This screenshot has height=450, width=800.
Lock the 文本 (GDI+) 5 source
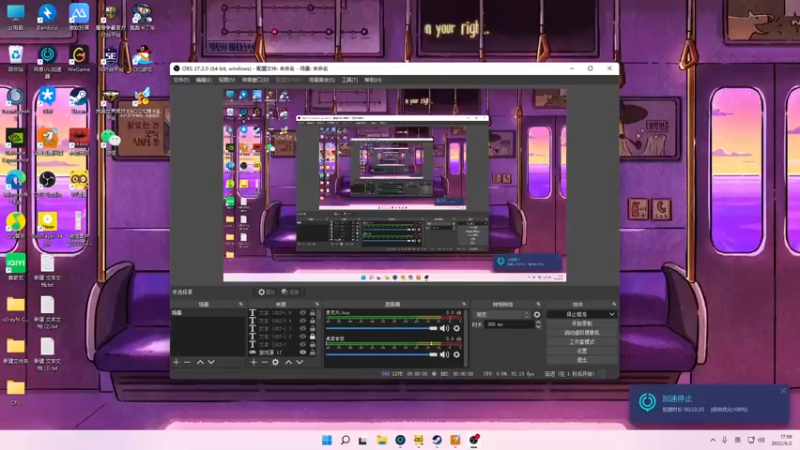[313, 313]
